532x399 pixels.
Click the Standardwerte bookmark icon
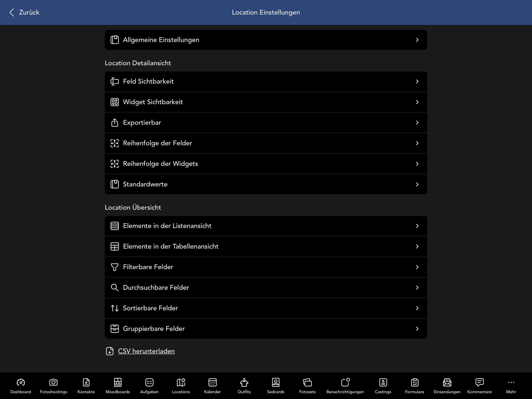[x=115, y=184]
